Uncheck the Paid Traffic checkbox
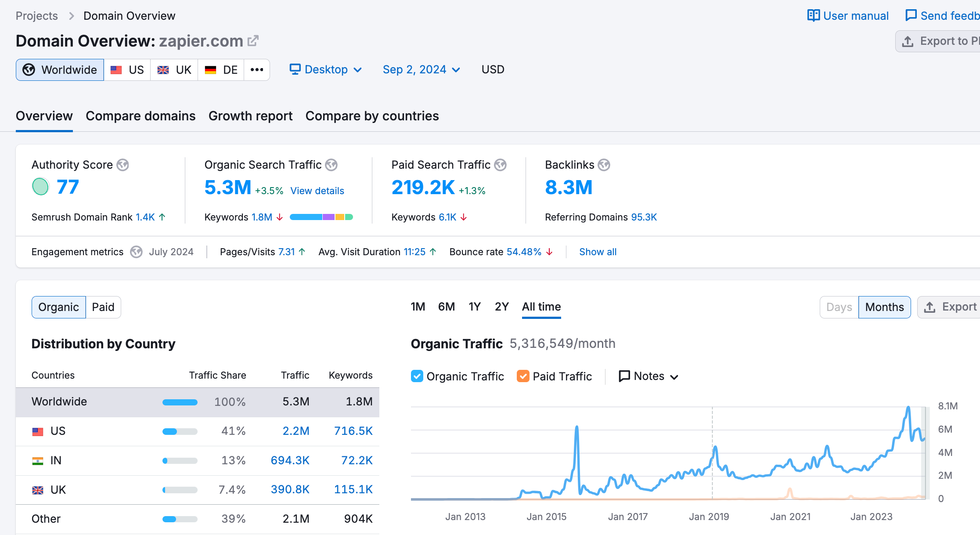 click(523, 376)
